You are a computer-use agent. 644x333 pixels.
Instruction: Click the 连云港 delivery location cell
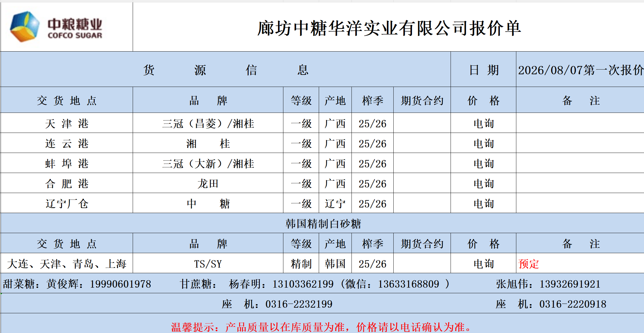pyautogui.click(x=67, y=143)
